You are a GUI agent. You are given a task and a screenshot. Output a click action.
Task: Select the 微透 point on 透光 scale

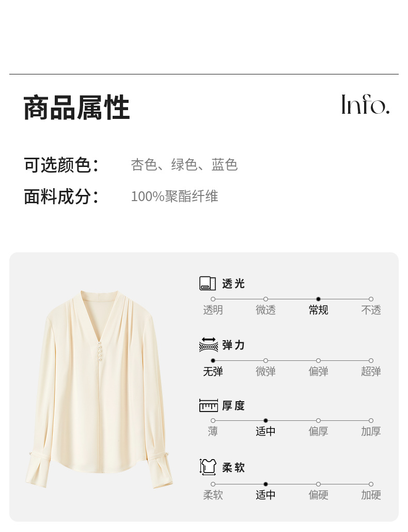[265, 299]
